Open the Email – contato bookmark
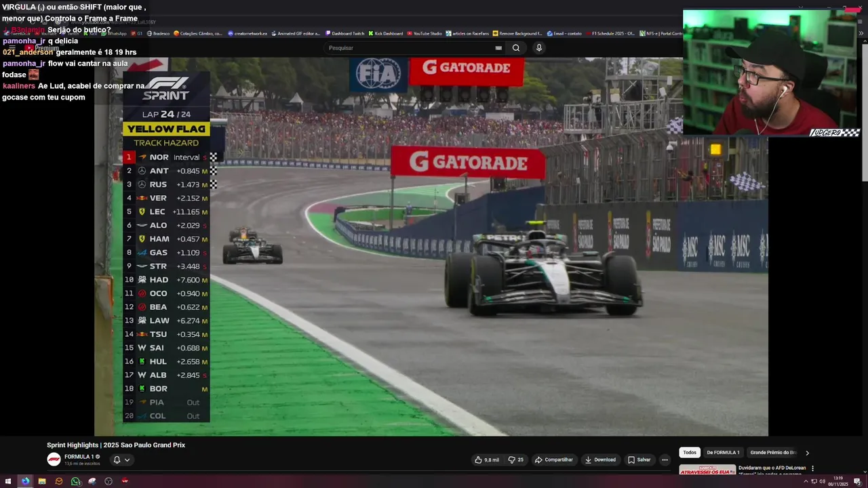Viewport: 868px width, 488px height. (564, 33)
